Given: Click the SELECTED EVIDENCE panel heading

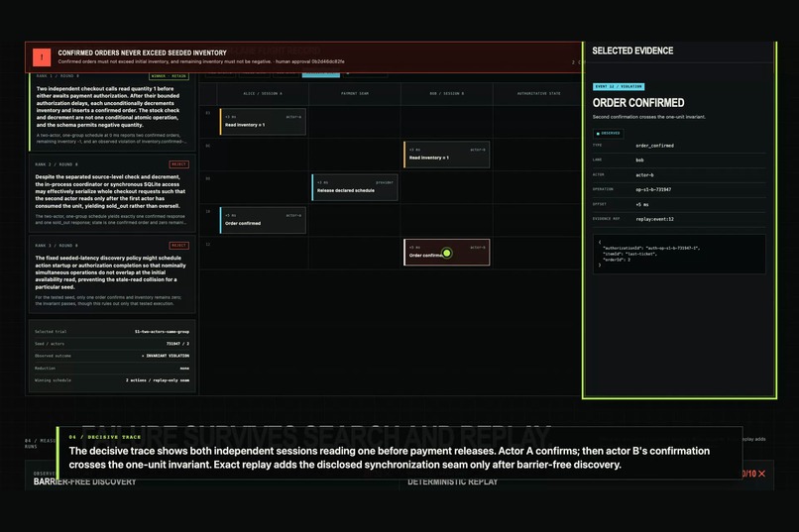Looking at the screenshot, I should click(632, 51).
